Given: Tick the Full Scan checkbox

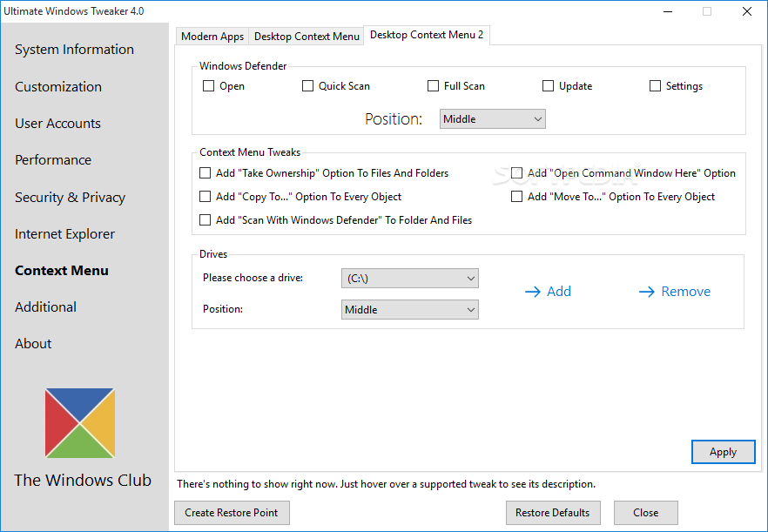Looking at the screenshot, I should coord(433,86).
